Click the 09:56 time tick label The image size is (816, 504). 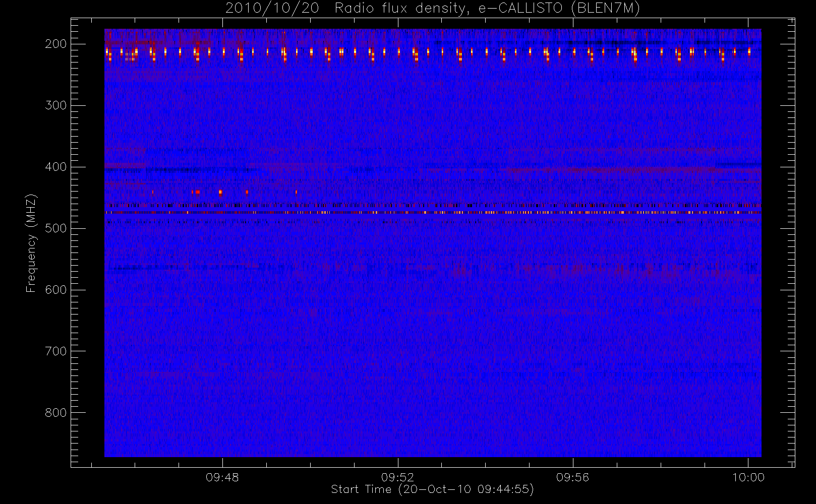tap(573, 477)
